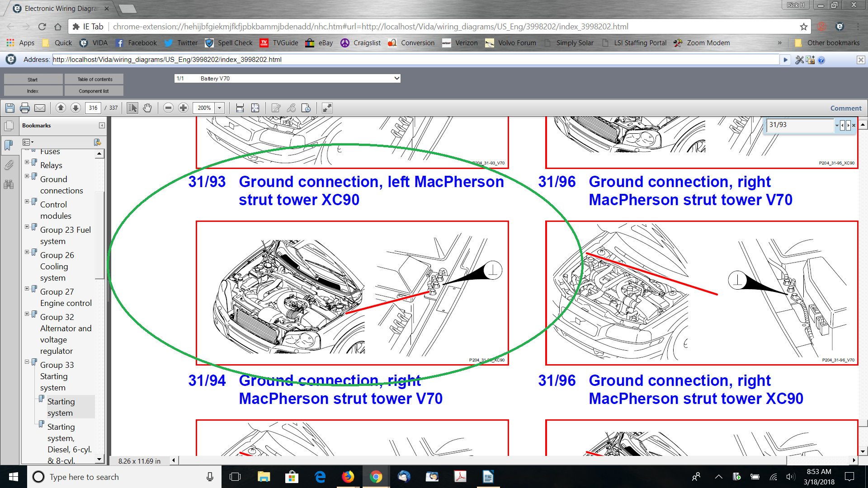Image resolution: width=868 pixels, height=488 pixels.
Task: Activate the Select text cursor tool
Action: (132, 108)
